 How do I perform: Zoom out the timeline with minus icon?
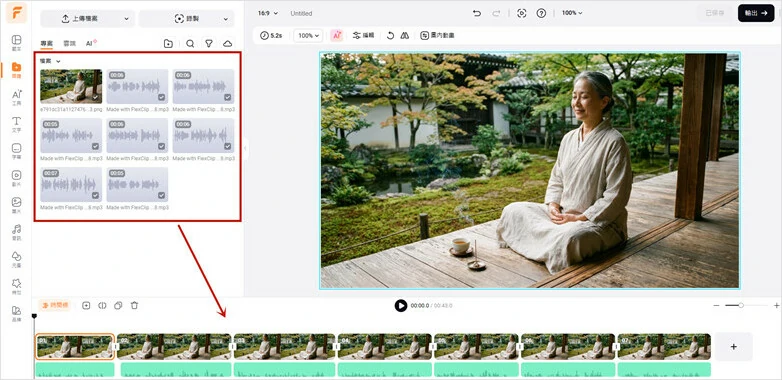coord(717,305)
